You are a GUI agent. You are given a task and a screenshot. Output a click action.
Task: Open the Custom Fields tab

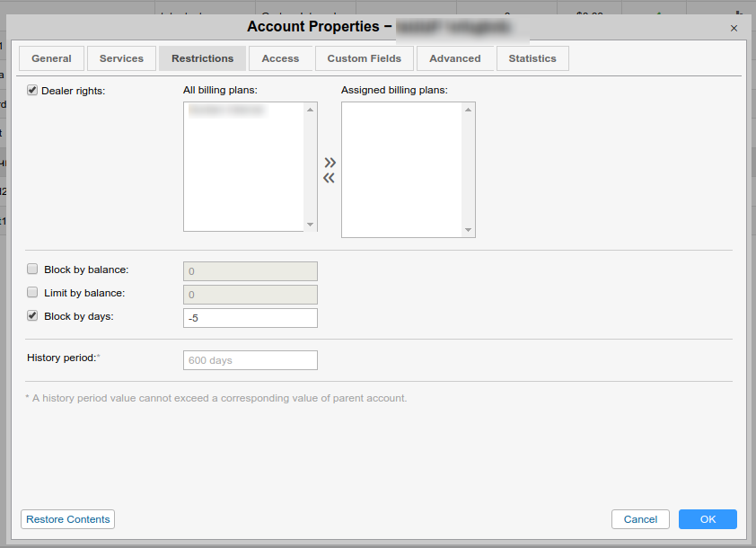pyautogui.click(x=365, y=58)
